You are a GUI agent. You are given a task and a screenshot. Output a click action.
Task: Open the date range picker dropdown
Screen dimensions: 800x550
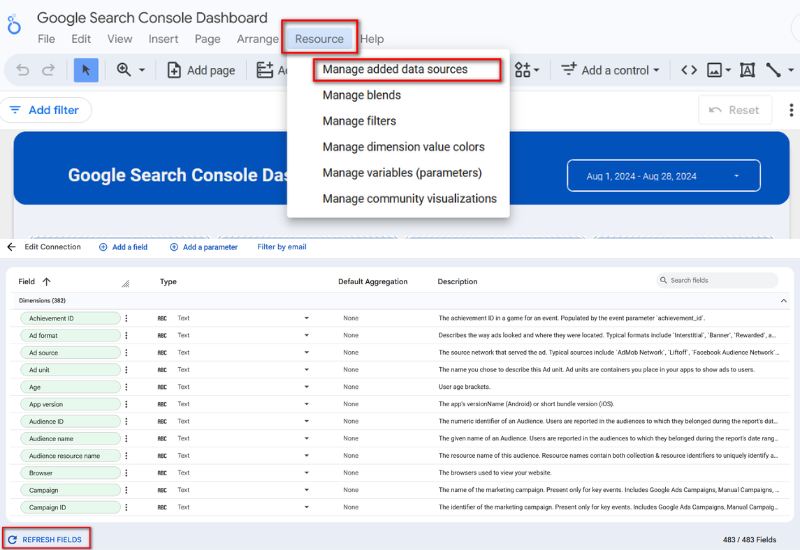coord(664,176)
